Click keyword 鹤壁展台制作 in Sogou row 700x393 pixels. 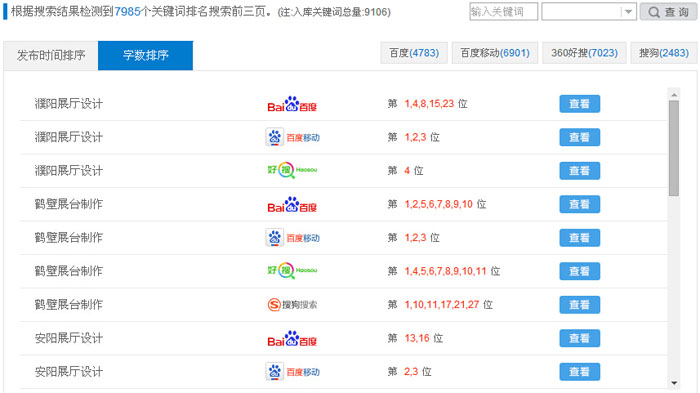point(69,305)
